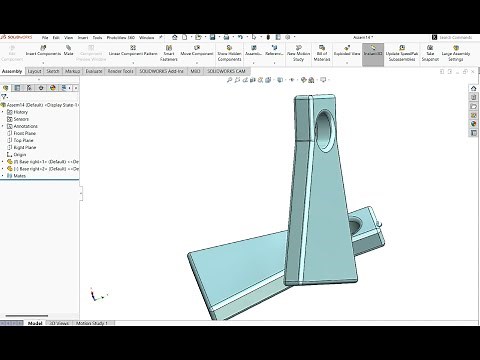Image resolution: width=480 pixels, height=360 pixels.
Task: Click the tree filter funnel icon
Action: coord(4,97)
